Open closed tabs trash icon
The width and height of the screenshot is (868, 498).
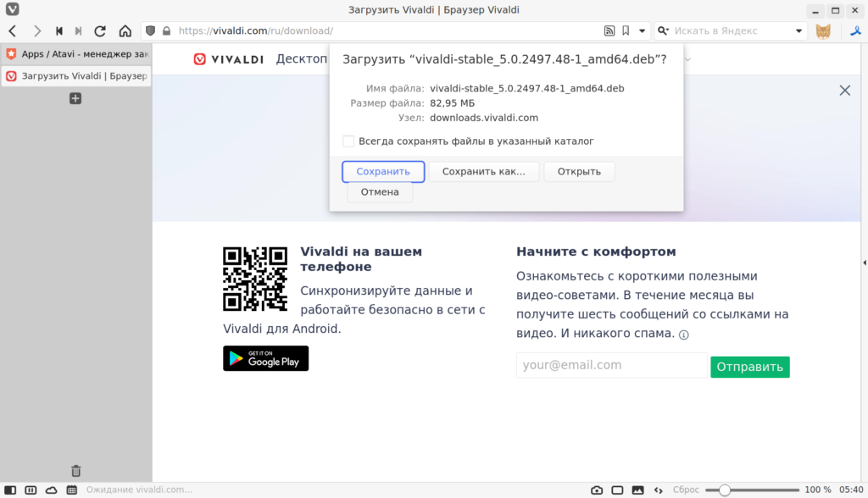[75, 471]
